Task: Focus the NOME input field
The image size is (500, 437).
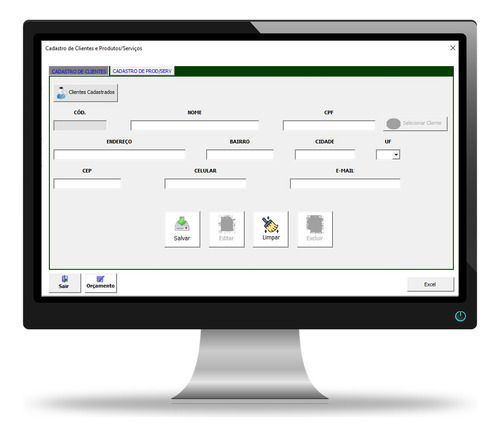Action: coord(194,125)
